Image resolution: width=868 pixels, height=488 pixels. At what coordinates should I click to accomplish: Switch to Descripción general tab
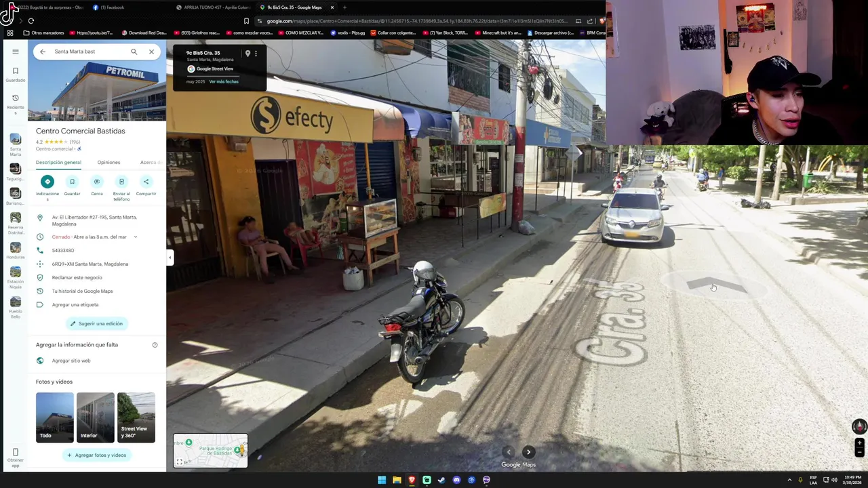[58, 163]
